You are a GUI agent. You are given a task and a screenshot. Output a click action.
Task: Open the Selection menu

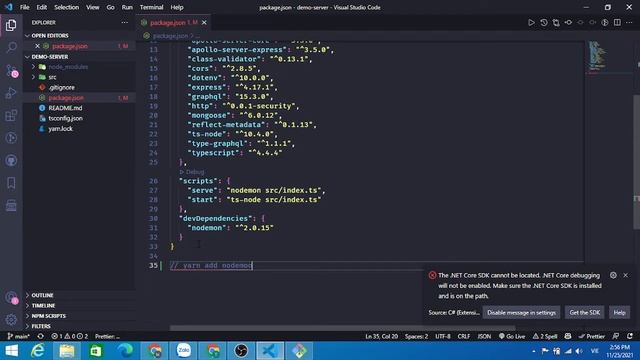tap(67, 7)
